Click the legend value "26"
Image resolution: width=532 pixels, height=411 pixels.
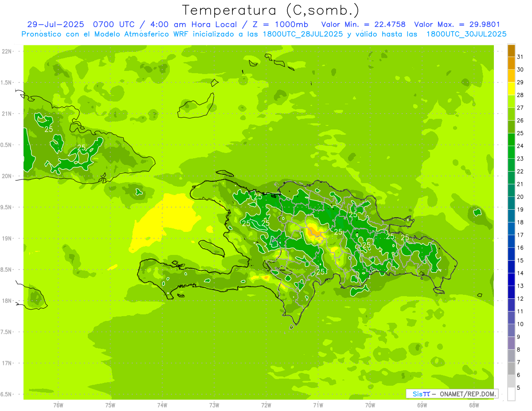point(520,120)
